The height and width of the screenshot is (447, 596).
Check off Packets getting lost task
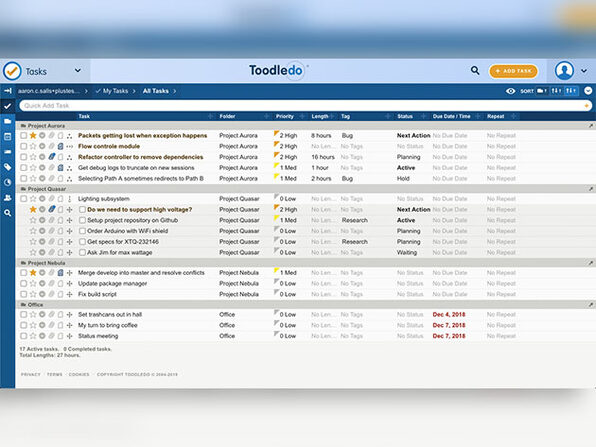[24, 136]
